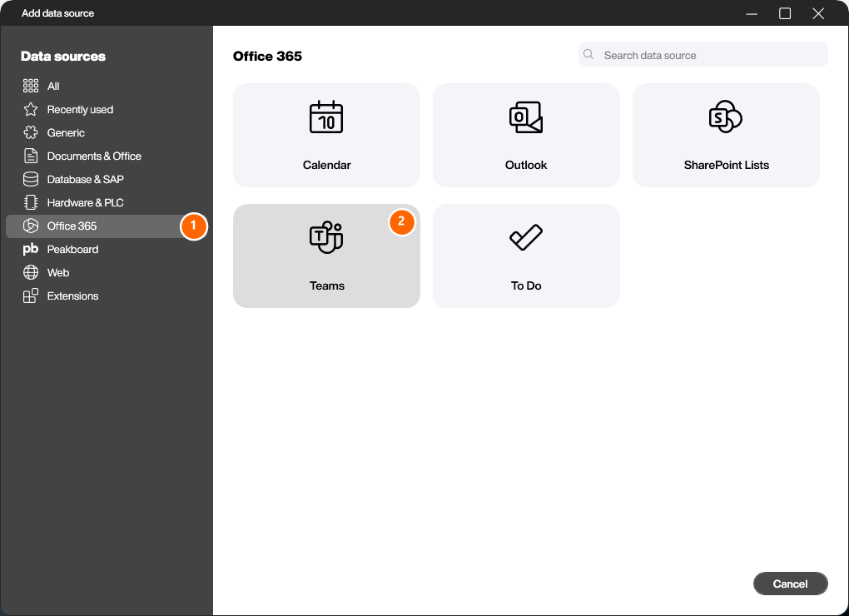849x616 pixels.
Task: Click the blocks icon beside Extensions
Action: pyautogui.click(x=31, y=296)
